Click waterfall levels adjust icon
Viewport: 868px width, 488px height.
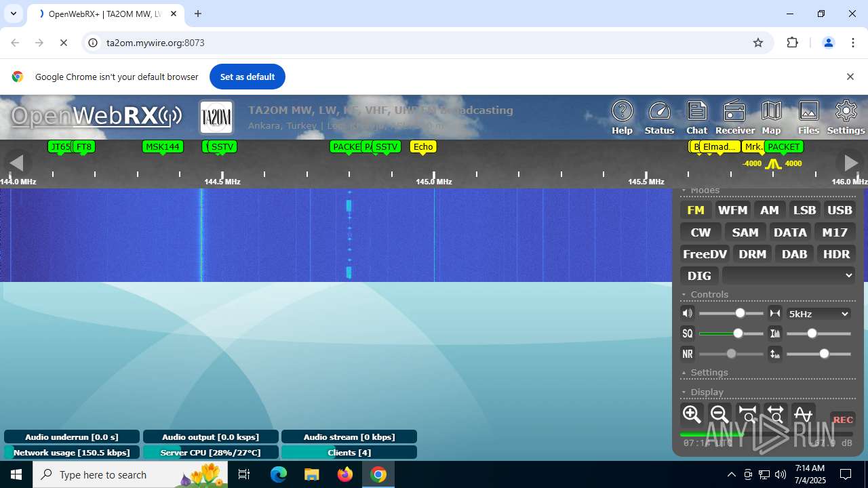click(774, 354)
